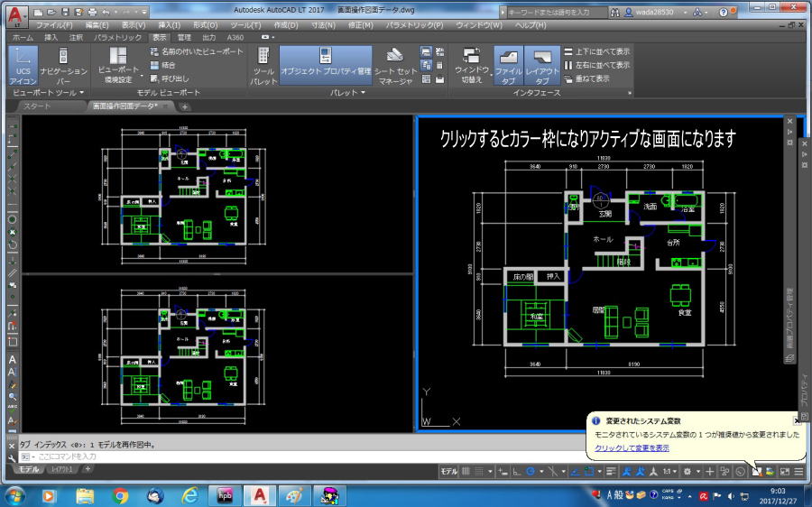Viewport: 812px width, 507px height.
Task: Select the circle tool in left toolbar
Action: (13, 219)
